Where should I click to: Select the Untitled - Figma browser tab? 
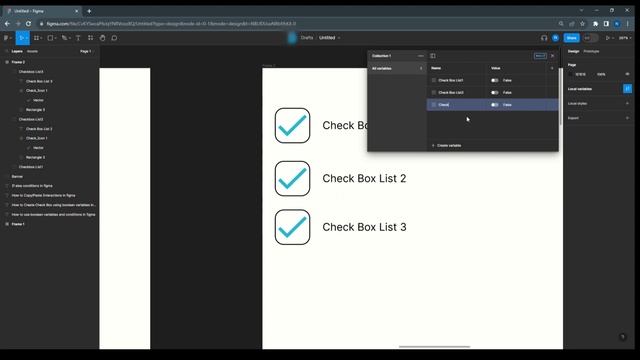[42, 11]
